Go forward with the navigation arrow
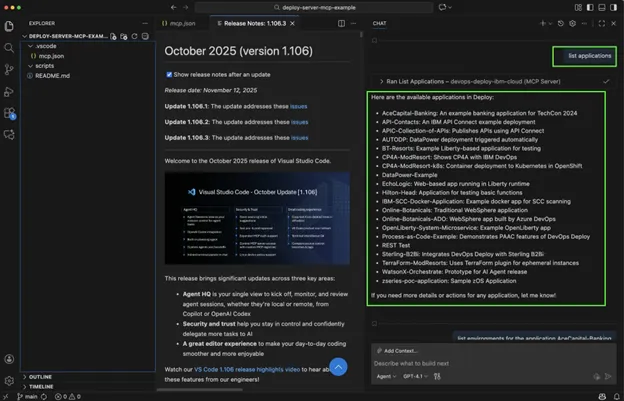 185,7
